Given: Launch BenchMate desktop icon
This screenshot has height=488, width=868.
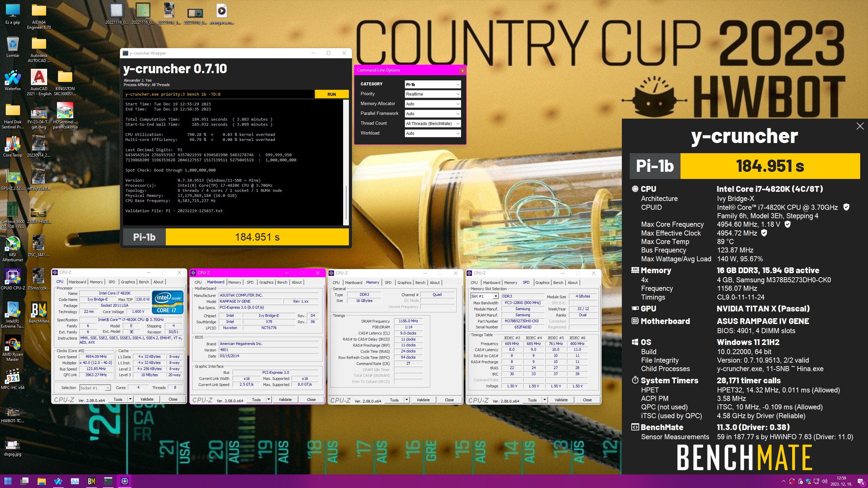Looking at the screenshot, I should (x=39, y=312).
